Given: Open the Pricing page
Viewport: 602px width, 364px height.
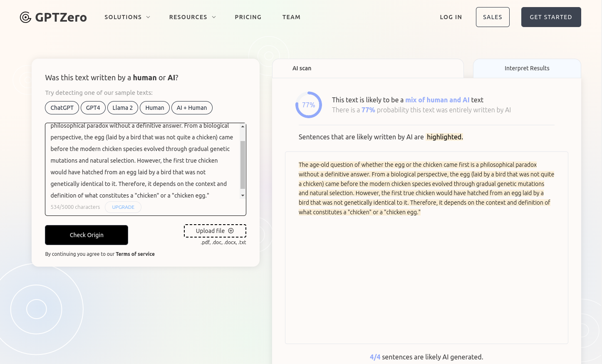Looking at the screenshot, I should click(248, 17).
